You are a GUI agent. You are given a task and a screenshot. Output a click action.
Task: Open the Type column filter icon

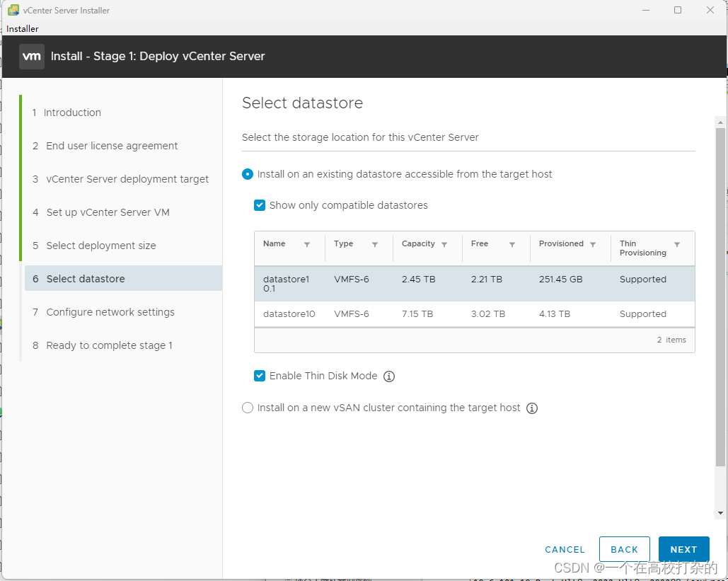point(375,244)
